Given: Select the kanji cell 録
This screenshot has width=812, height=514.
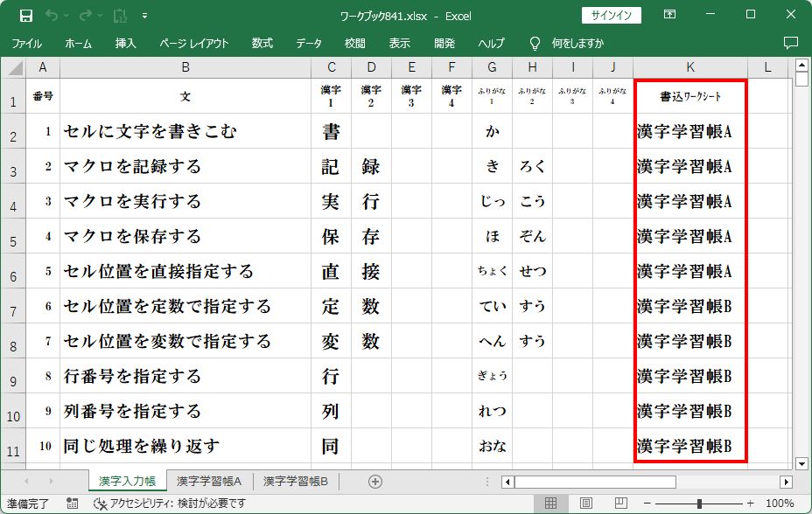Looking at the screenshot, I should [x=371, y=166].
